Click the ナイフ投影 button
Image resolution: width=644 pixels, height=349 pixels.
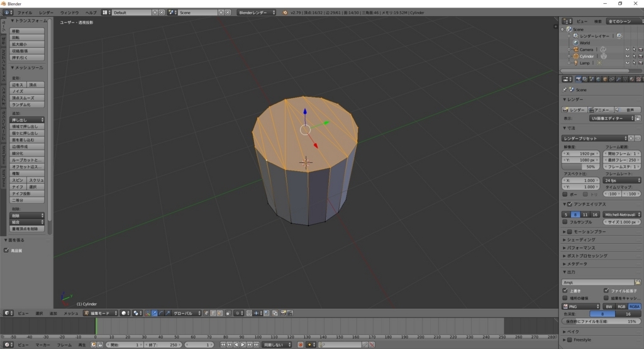[27, 194]
